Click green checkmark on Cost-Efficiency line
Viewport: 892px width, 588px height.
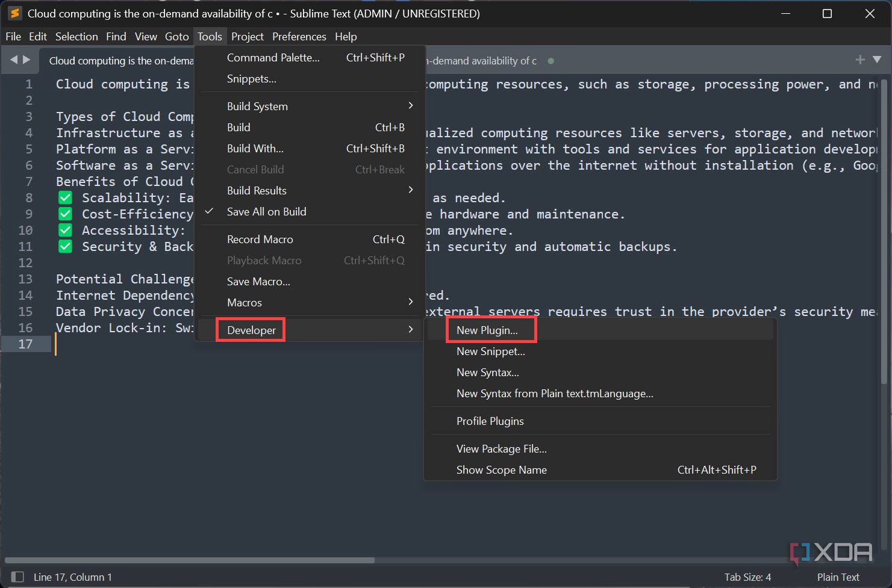coord(65,214)
